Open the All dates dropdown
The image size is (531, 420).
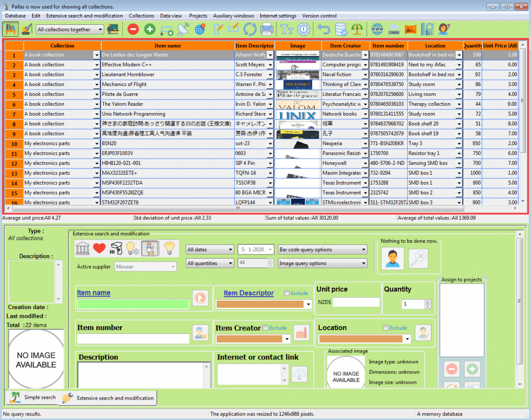210,249
